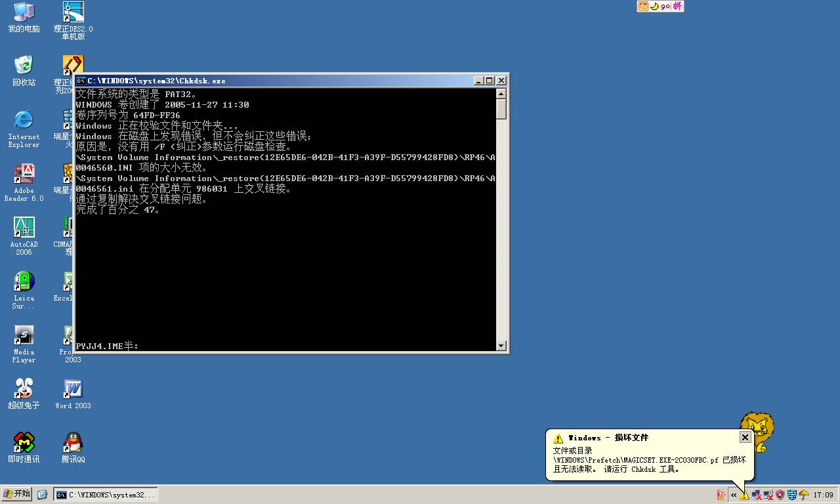Maximize the Chkdsk.exe console window
840x504 pixels.
[490, 81]
